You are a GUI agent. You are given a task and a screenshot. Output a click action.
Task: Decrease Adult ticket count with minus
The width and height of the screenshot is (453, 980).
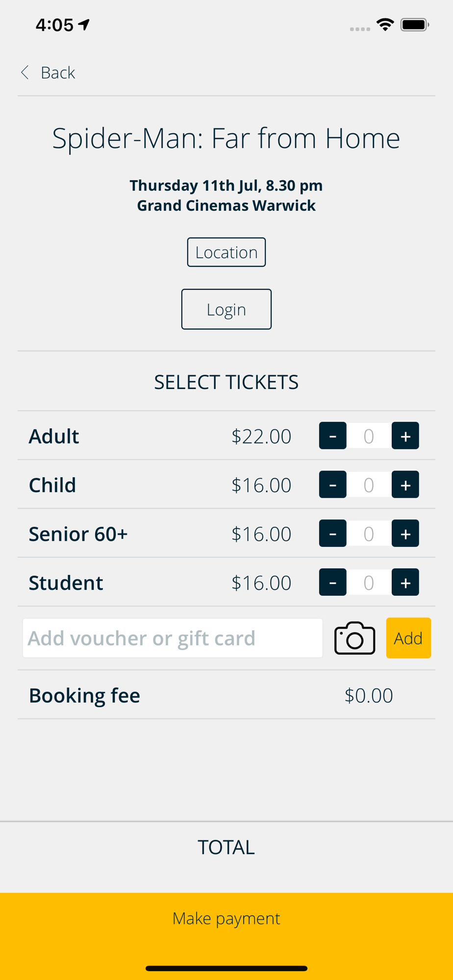coord(332,436)
